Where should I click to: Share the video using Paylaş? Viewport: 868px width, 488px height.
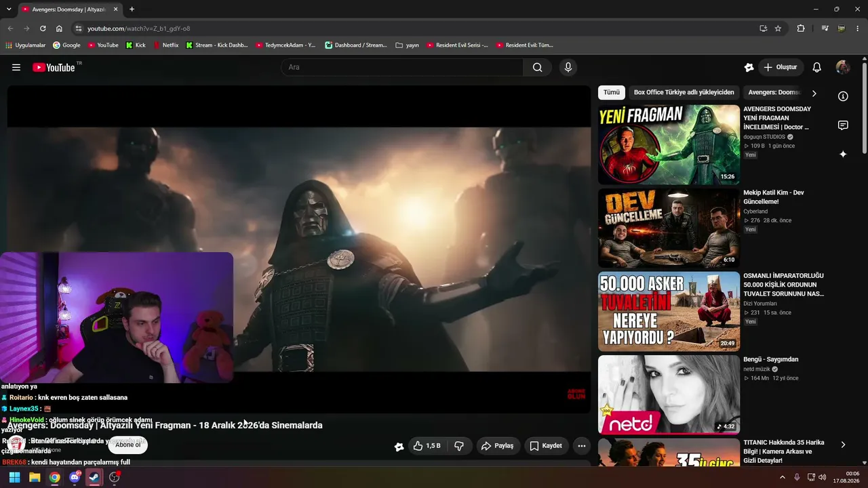coord(498,446)
